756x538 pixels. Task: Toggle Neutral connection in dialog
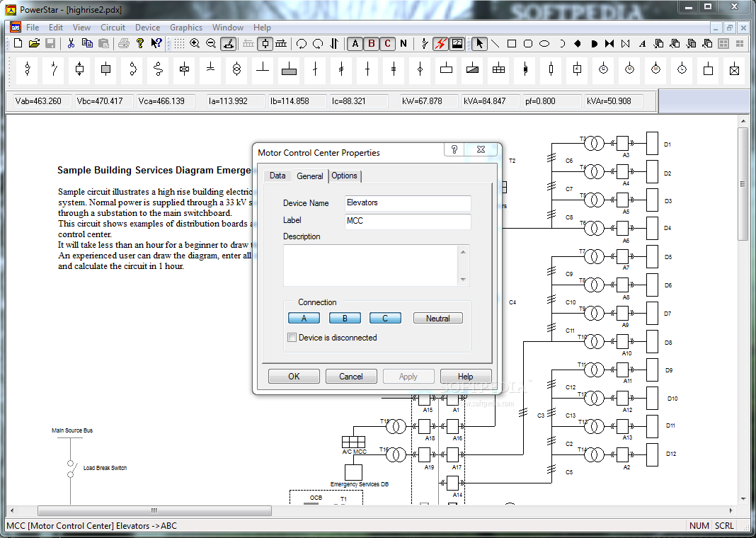437,318
